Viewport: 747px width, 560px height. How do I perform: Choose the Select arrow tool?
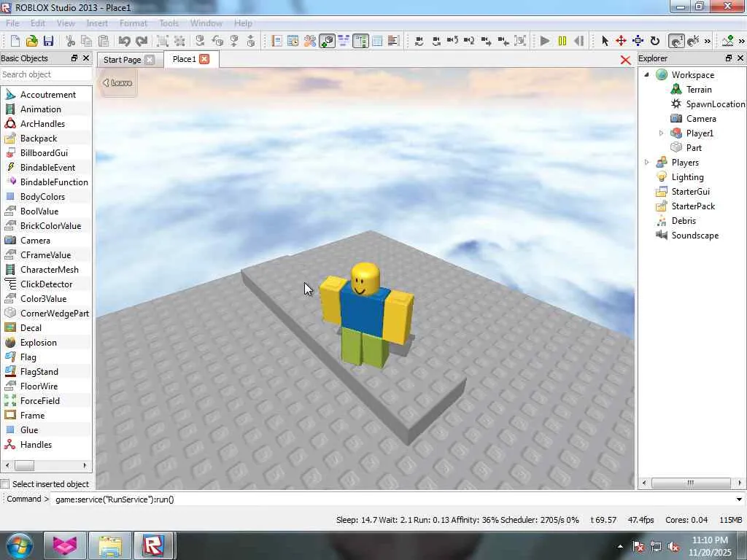605,41
